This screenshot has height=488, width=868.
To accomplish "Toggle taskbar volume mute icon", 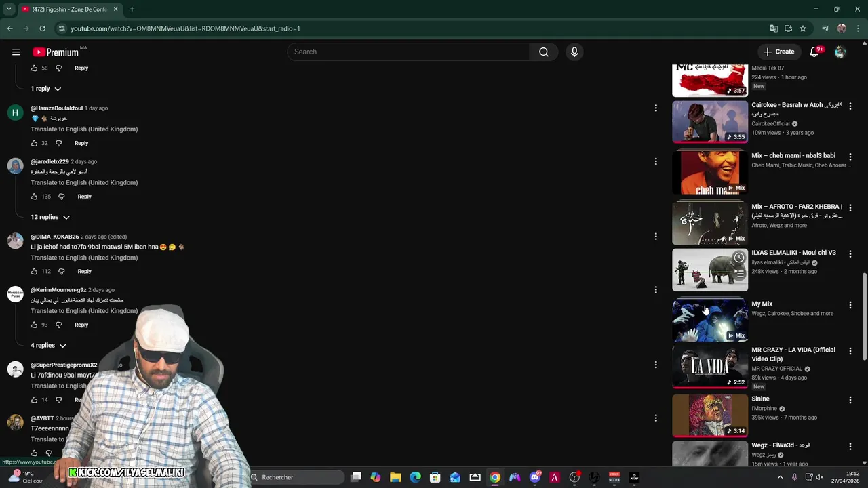I will (819, 477).
